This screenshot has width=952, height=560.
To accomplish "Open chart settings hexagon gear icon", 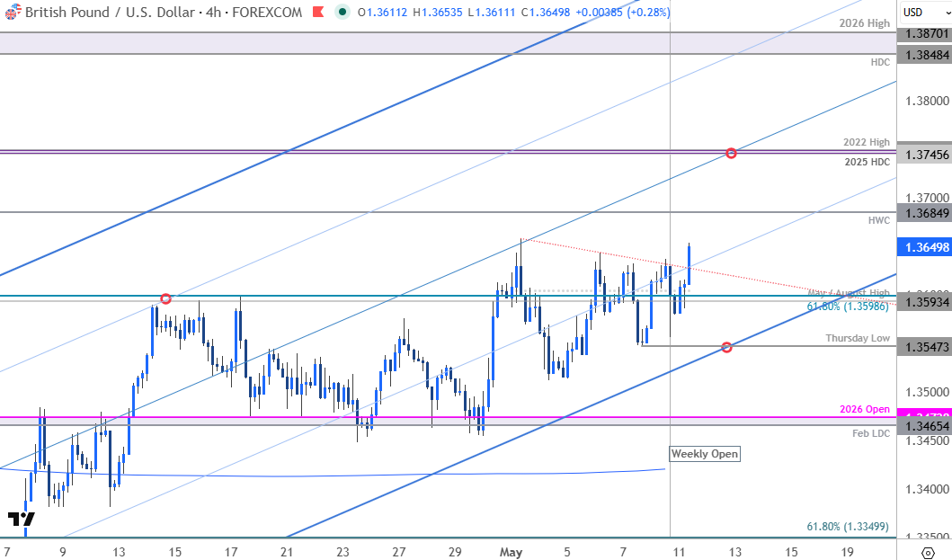I will pos(928,553).
